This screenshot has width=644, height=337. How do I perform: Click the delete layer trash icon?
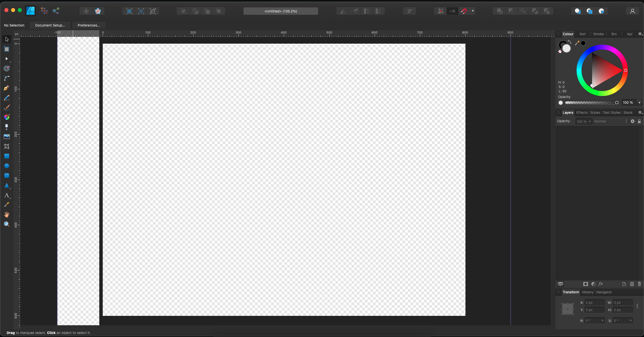coord(640,284)
